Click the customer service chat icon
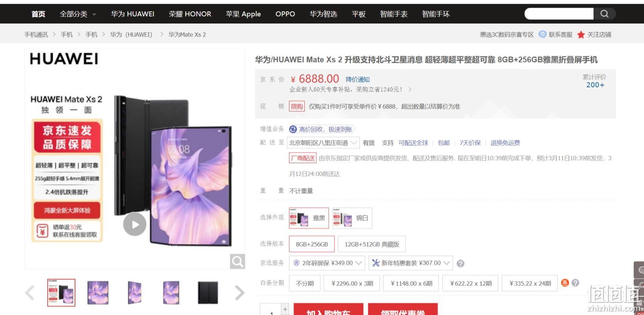644x315 pixels. [x=542, y=34]
